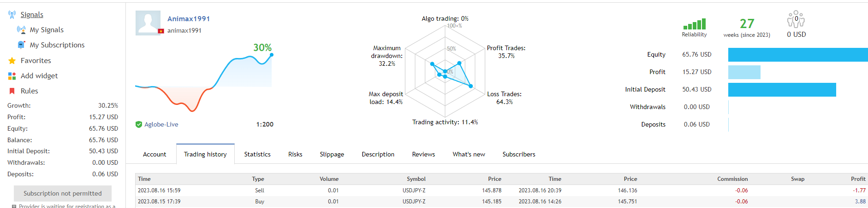868x208 pixels.
Task: Click the light blue Profit bar
Action: point(744,72)
